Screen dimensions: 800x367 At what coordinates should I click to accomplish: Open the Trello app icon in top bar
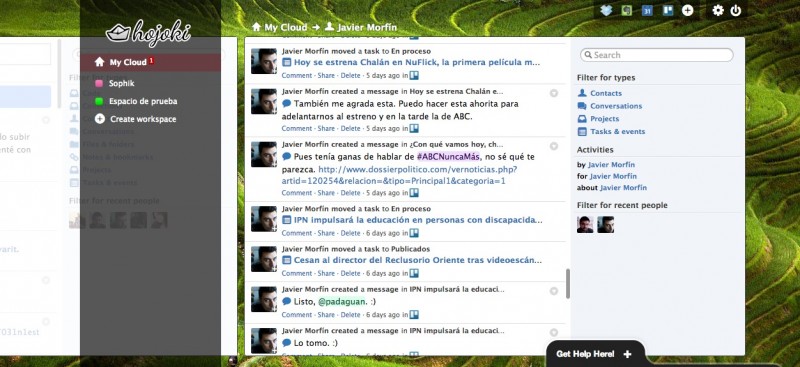coord(668,10)
